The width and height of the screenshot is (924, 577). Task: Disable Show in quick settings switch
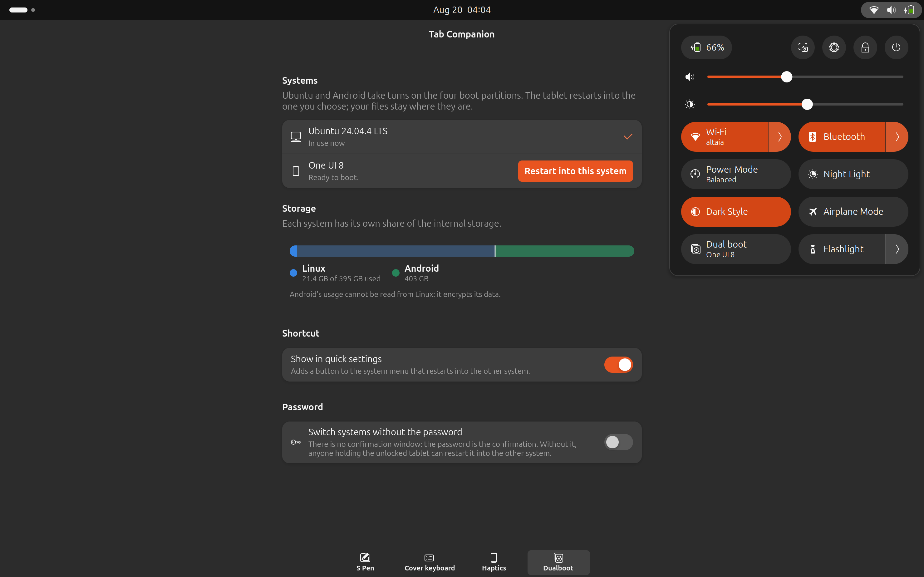click(x=618, y=364)
